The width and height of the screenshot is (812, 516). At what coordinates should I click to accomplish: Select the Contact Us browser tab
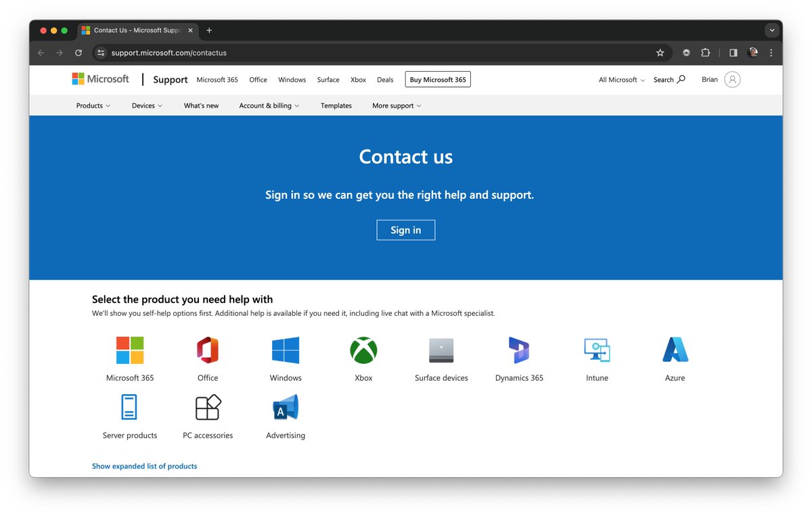(138, 30)
